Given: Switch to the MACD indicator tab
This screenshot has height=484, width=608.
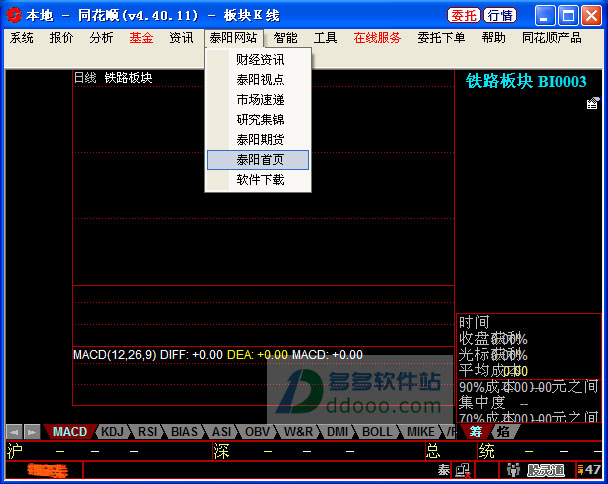Looking at the screenshot, I should (70, 432).
